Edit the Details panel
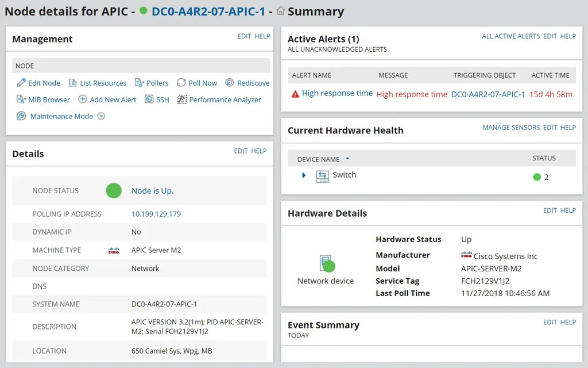 click(241, 151)
